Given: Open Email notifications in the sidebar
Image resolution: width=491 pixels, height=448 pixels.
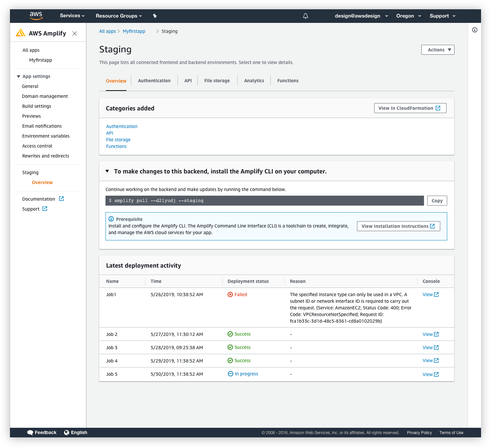Looking at the screenshot, I should click(42, 126).
